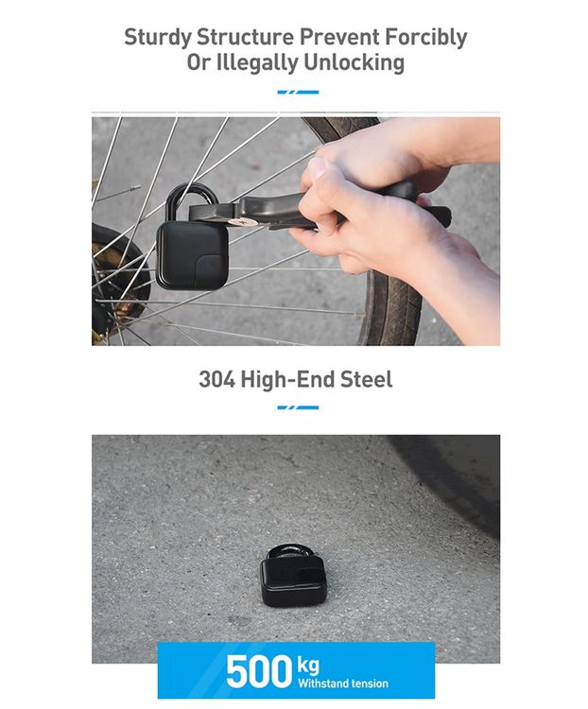
Task: Select the "Or Illegally Unlocking" heading line
Action: [295, 62]
